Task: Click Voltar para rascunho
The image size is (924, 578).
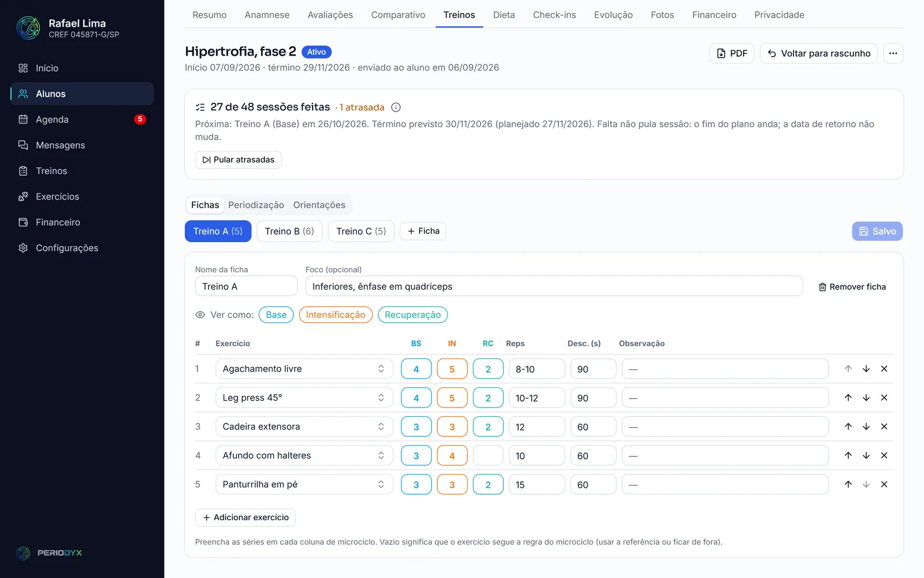Action: (x=819, y=53)
